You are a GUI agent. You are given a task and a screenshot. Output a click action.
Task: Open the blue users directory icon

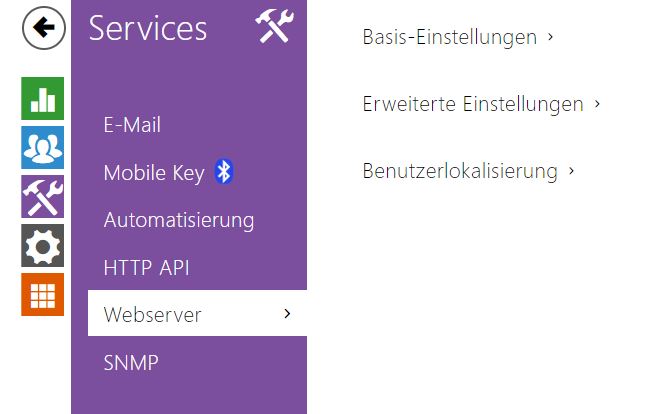tap(43, 147)
